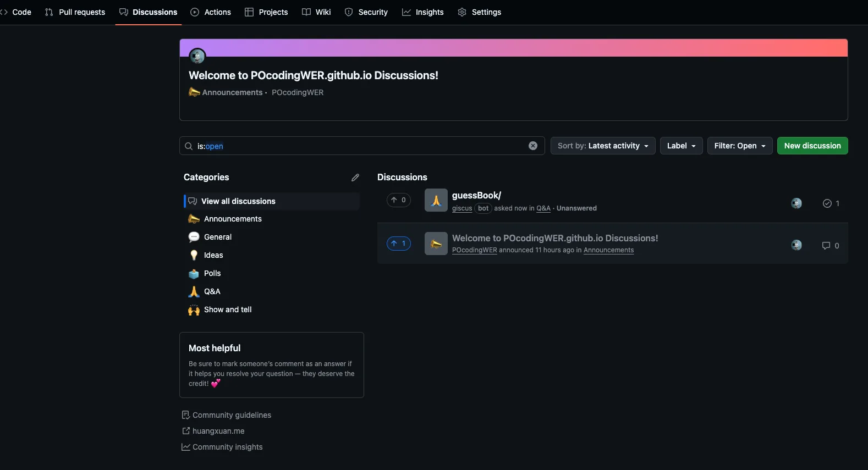Viewport: 868px width, 470px height.
Task: Select the Polls category
Action: [212, 273]
